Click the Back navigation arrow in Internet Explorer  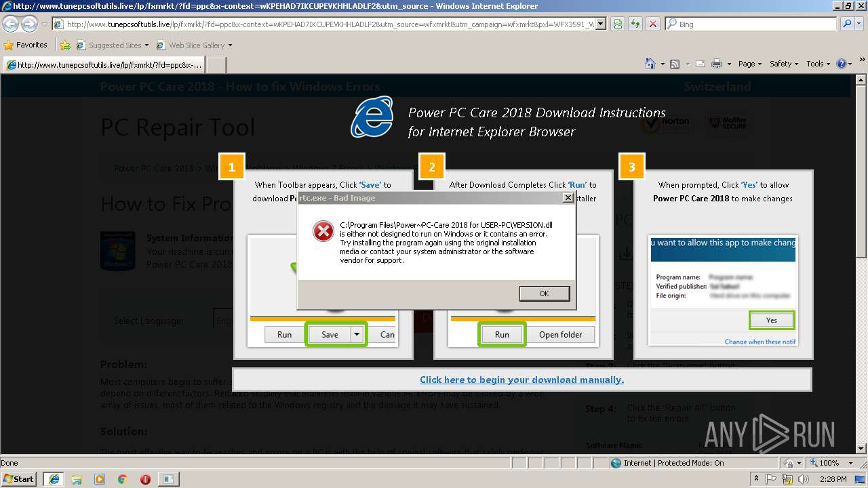click(x=10, y=24)
